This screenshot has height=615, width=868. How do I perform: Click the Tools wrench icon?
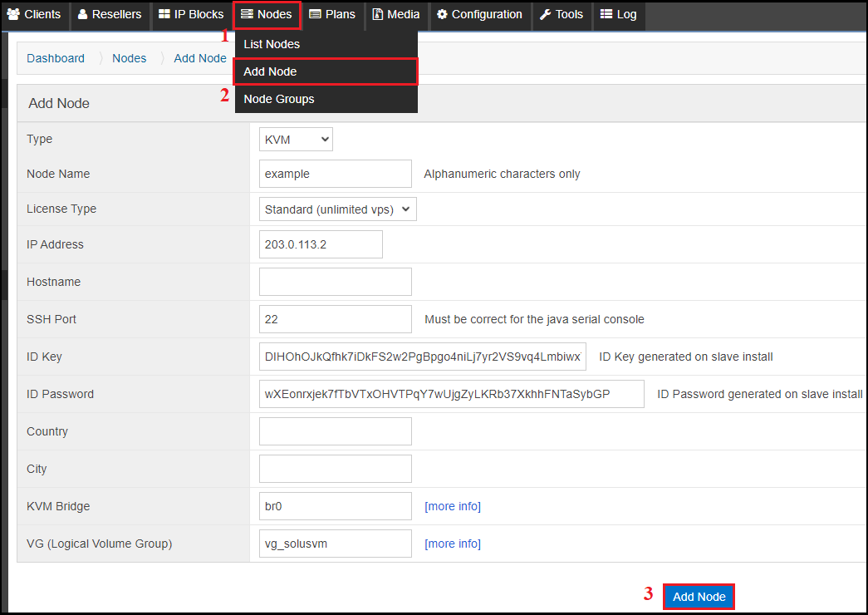pyautogui.click(x=545, y=14)
